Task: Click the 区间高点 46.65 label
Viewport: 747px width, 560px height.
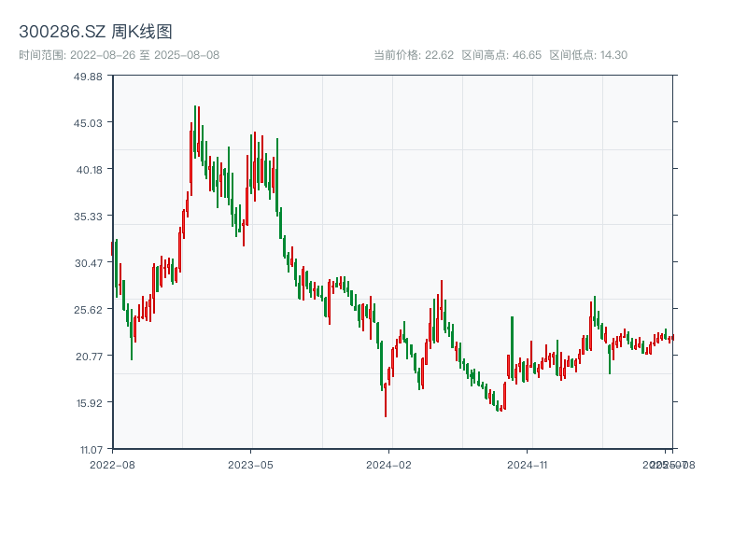Action: point(501,55)
